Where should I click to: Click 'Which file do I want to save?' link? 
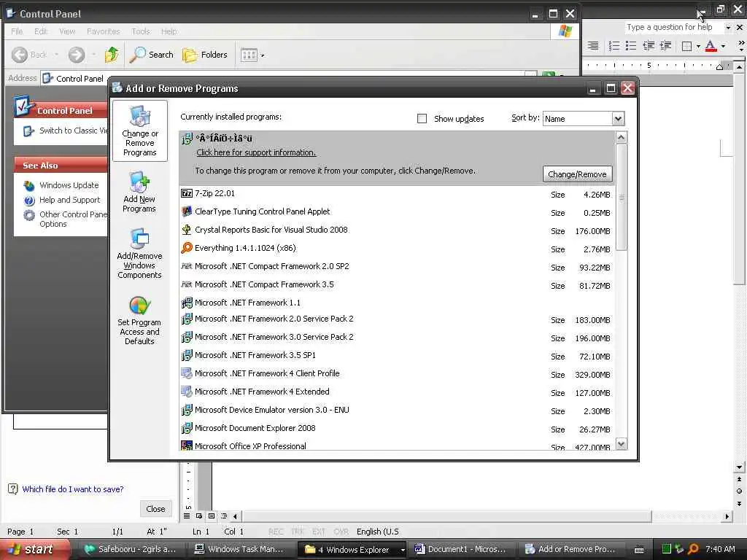[x=73, y=489]
